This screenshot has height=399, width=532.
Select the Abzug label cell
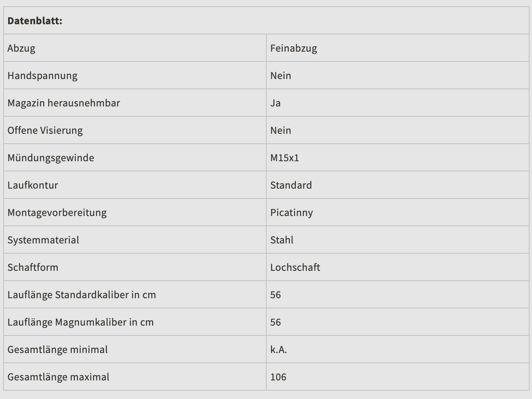click(x=21, y=48)
